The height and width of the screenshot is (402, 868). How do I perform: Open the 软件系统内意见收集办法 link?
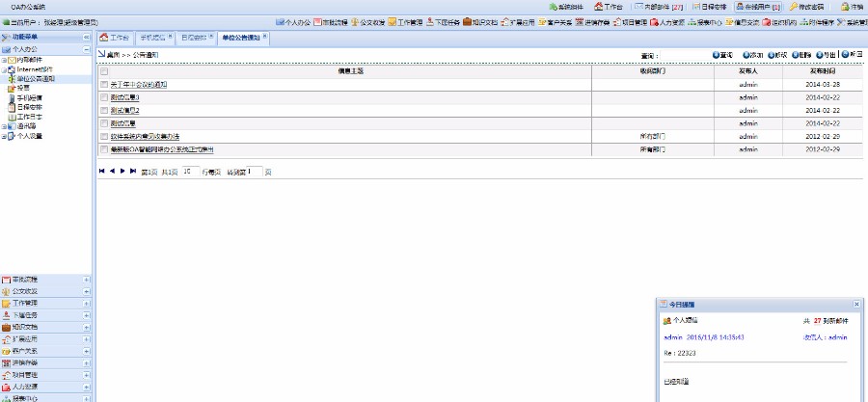(x=145, y=137)
